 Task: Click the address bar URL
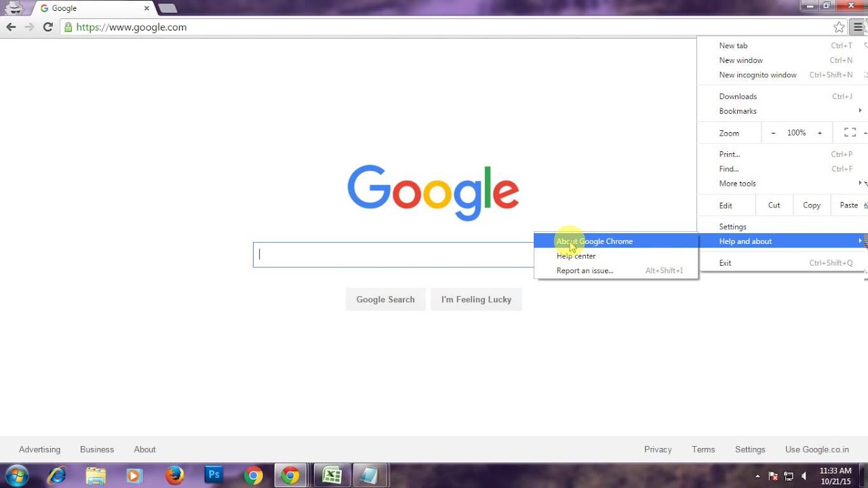132,27
